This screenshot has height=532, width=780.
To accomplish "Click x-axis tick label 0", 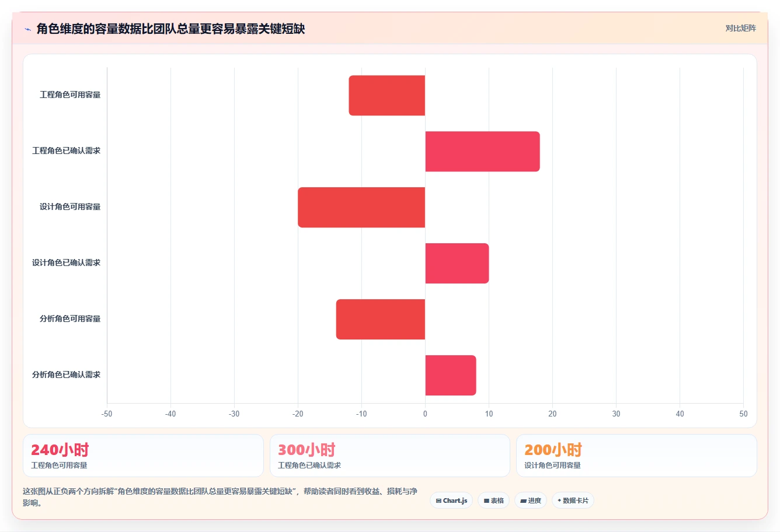I will [x=425, y=414].
